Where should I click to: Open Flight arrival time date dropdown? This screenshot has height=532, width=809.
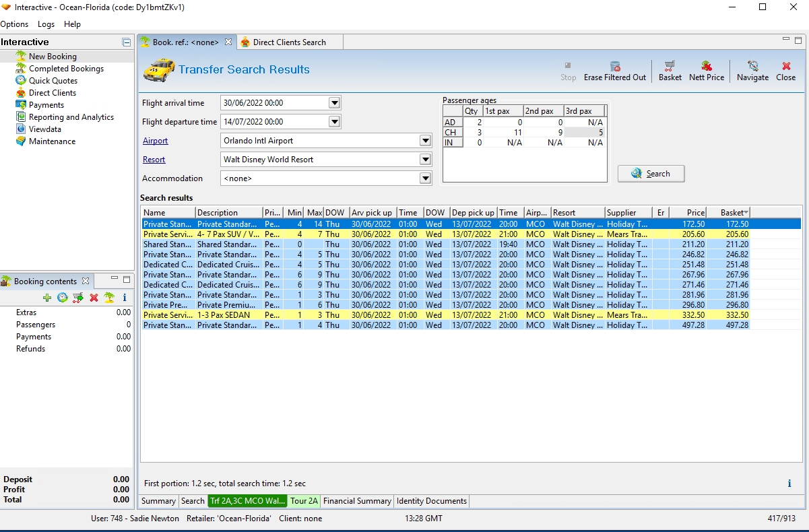click(x=334, y=103)
